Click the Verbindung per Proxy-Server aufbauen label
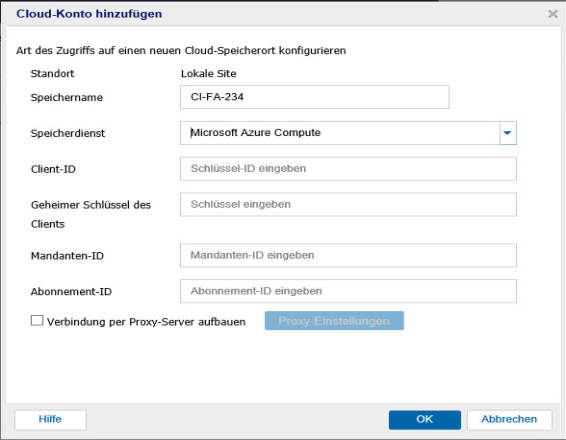The height and width of the screenshot is (440, 566). click(x=146, y=322)
